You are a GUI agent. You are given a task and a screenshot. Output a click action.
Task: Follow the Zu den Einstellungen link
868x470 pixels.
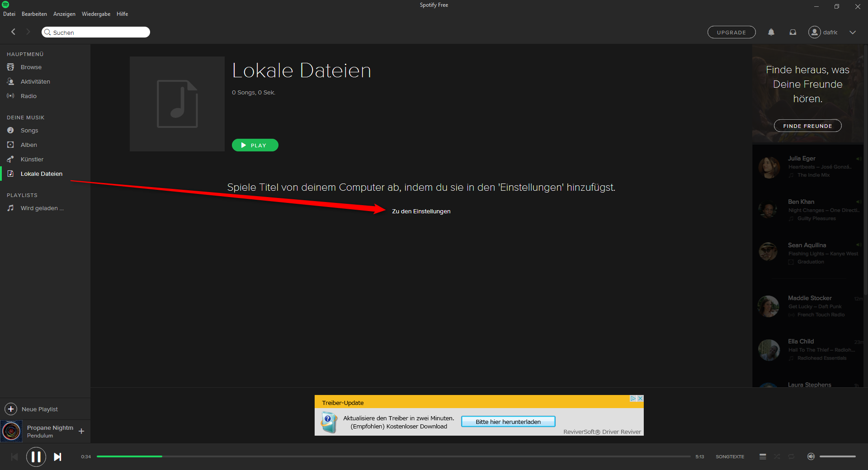(421, 211)
